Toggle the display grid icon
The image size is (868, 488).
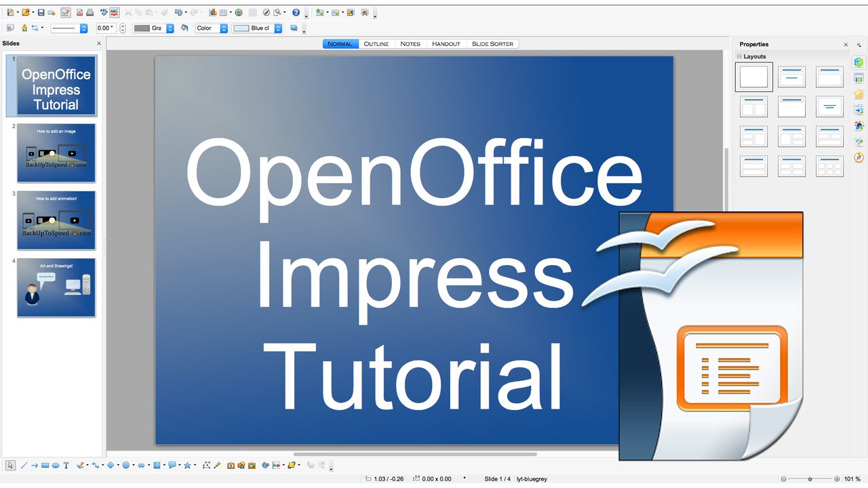pos(252,13)
